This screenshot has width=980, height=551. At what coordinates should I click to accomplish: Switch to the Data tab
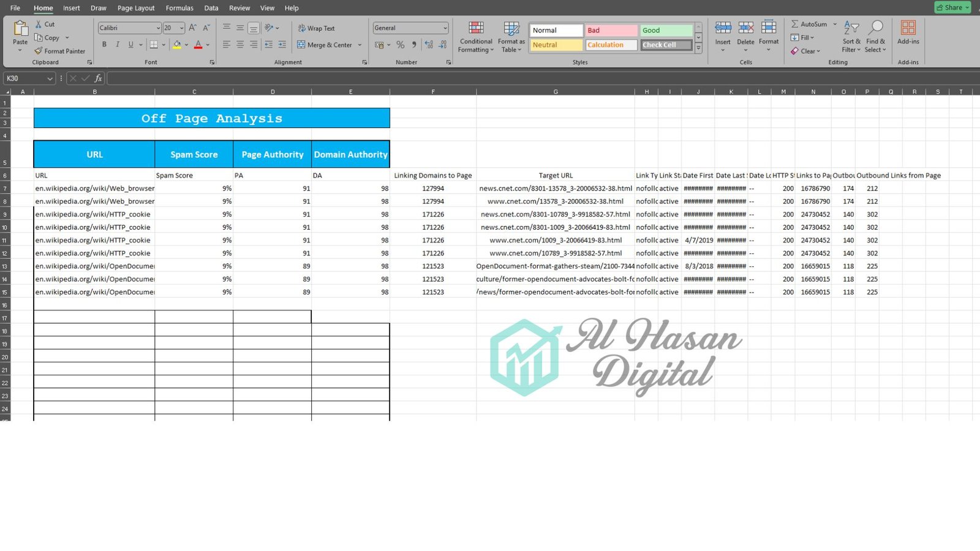click(211, 8)
